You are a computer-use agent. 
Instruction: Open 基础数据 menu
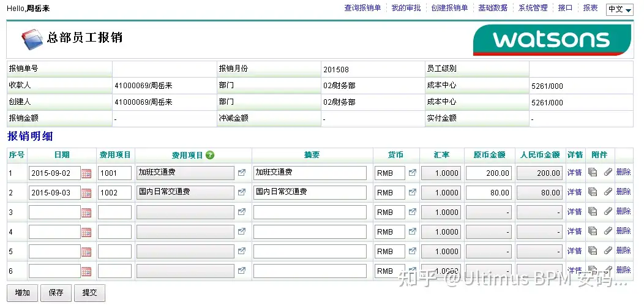coord(493,8)
